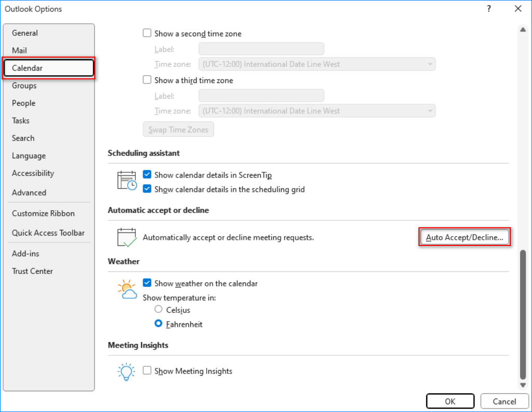Click the Swap Time Zones button

point(178,129)
